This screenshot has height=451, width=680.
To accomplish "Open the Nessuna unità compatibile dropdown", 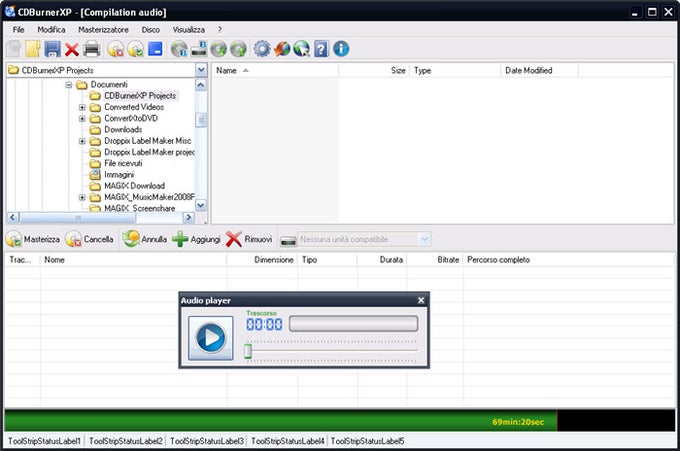I will tap(425, 239).
